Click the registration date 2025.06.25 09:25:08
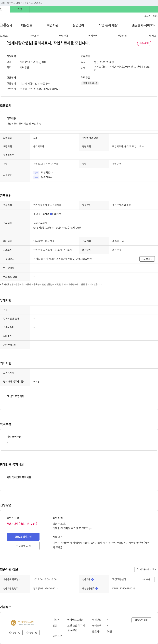Screen dimensions: 158x644 point(45,579)
